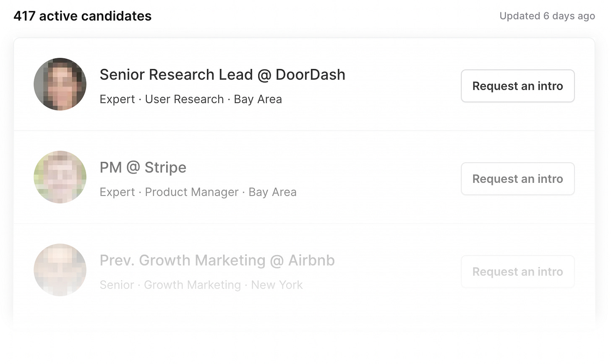
Task: Select the Product Manager role label
Action: [x=191, y=192]
